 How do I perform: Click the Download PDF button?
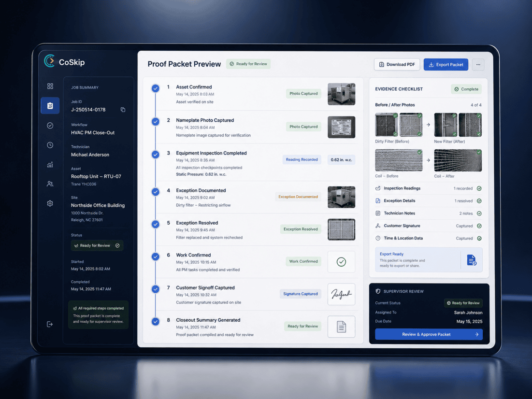pyautogui.click(x=397, y=64)
